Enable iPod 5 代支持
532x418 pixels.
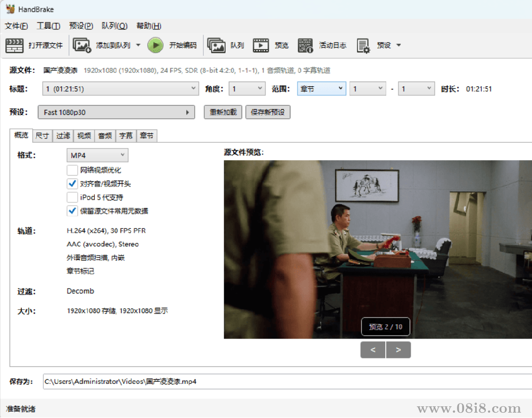click(x=72, y=197)
